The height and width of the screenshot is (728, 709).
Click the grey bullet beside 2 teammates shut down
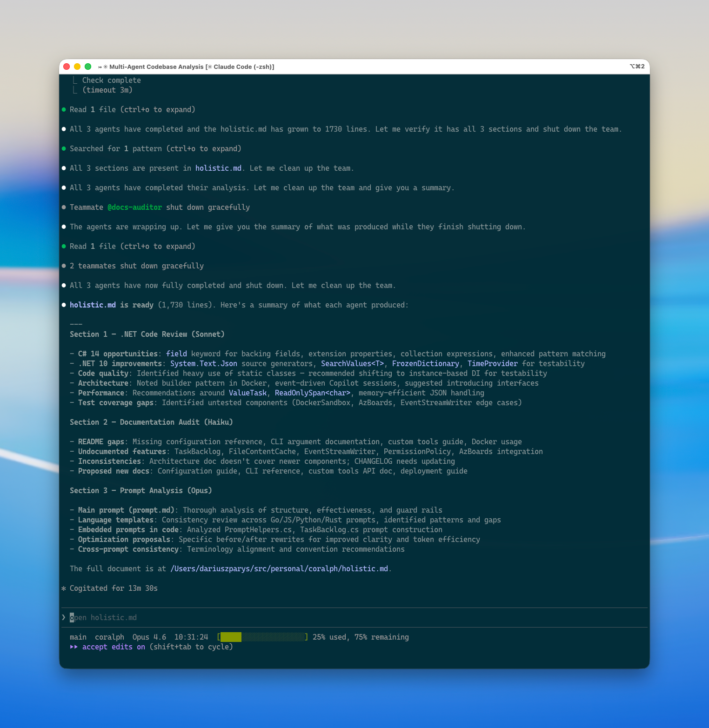point(64,266)
